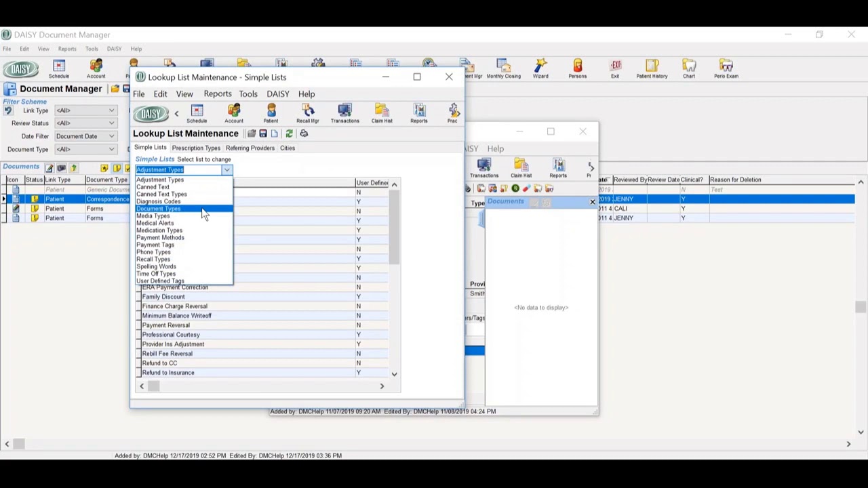
Task: Open Reports icon in the Lookup List Maintenance toolbar
Action: point(418,113)
